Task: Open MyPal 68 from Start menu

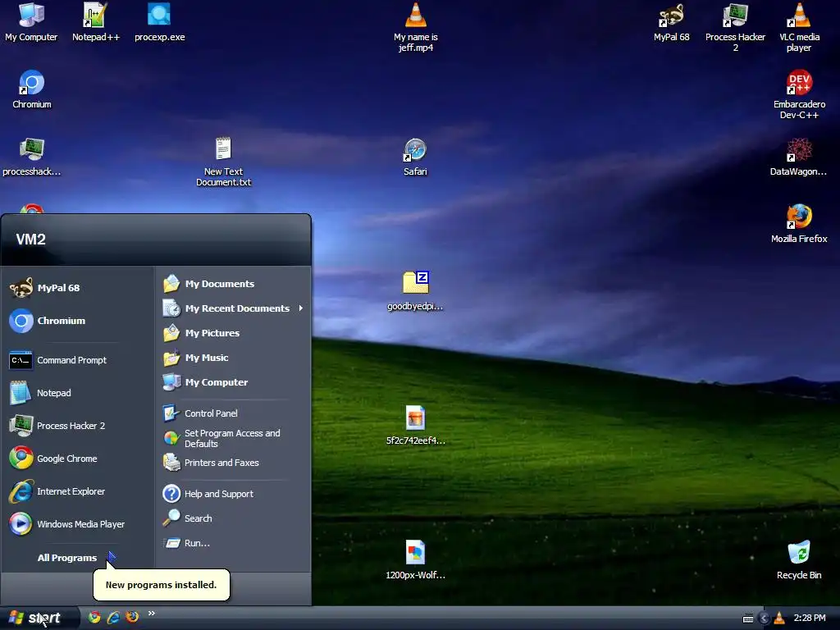Action: [77, 288]
